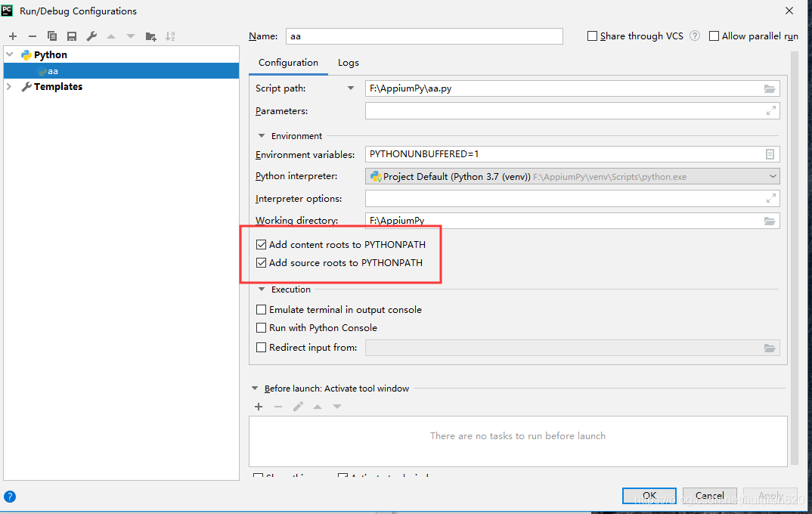Open the Python interpreter dropdown
This screenshot has width=812, height=514.
[773, 175]
